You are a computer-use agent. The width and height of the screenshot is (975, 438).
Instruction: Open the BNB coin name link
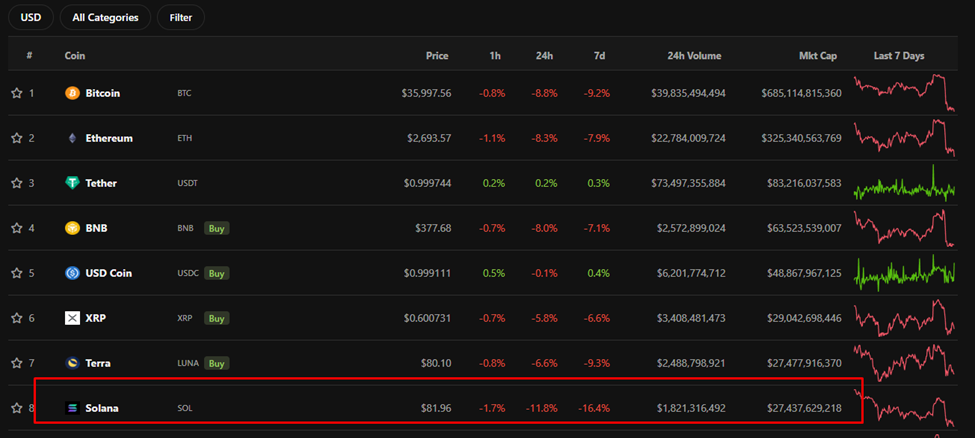tap(96, 228)
